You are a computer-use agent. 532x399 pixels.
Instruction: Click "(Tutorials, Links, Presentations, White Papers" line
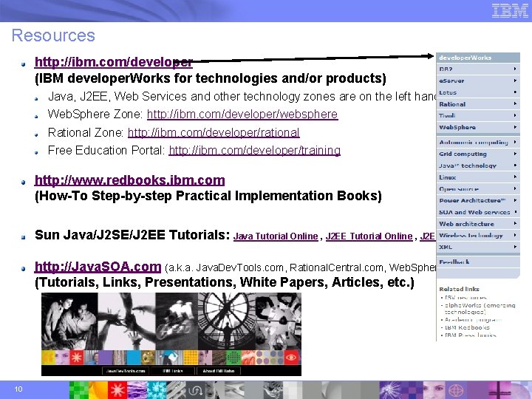[x=225, y=282]
